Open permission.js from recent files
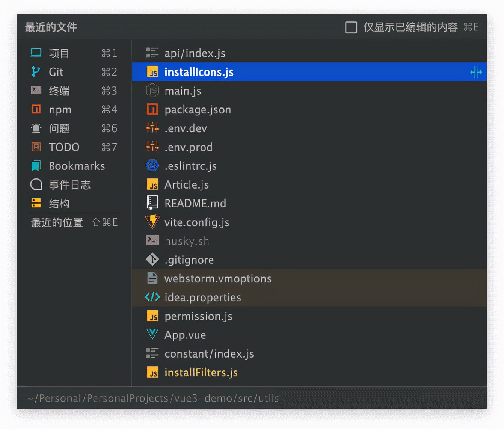The width and height of the screenshot is (504, 429). click(x=309, y=316)
